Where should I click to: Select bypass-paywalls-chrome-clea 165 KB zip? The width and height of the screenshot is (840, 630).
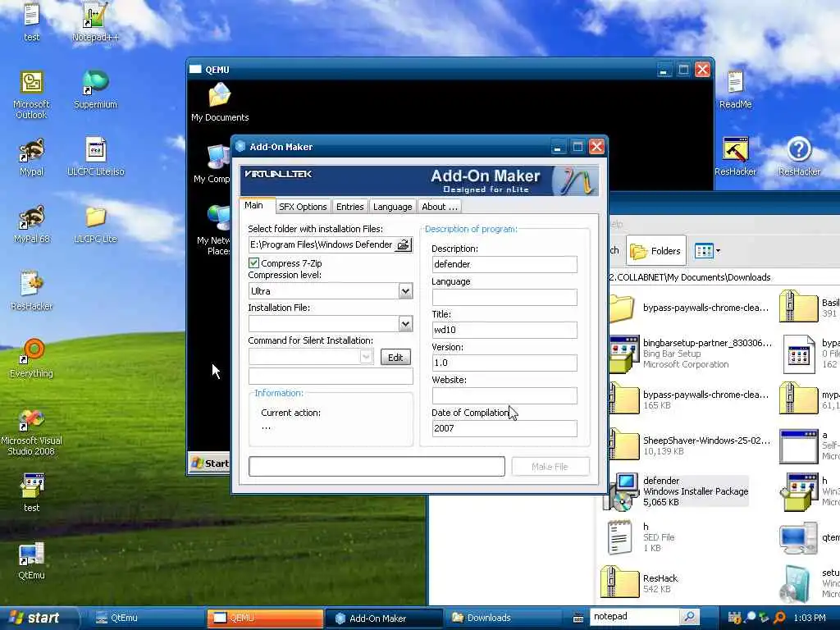691,399
